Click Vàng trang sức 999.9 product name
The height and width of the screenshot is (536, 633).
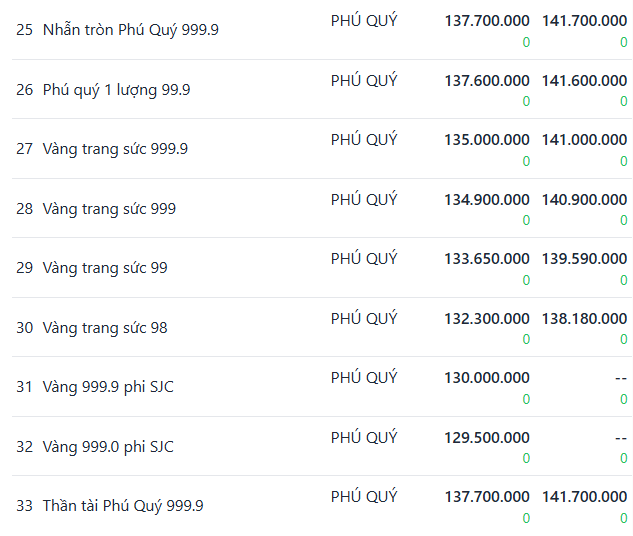(115, 149)
